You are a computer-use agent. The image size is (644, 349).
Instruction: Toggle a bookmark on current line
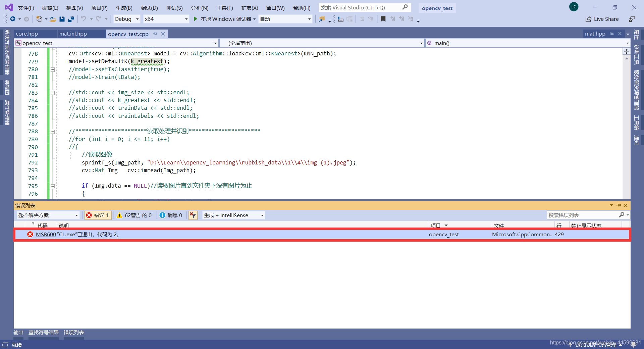coord(383,19)
